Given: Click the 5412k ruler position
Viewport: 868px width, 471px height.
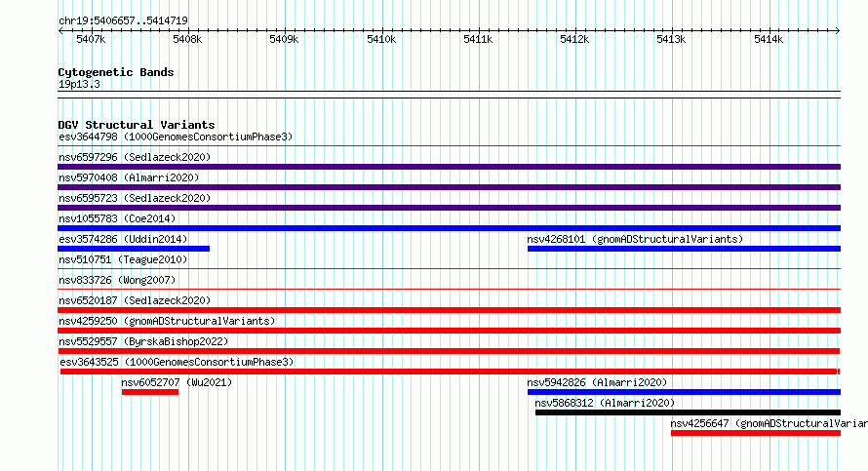Looking at the screenshot, I should tap(574, 39).
